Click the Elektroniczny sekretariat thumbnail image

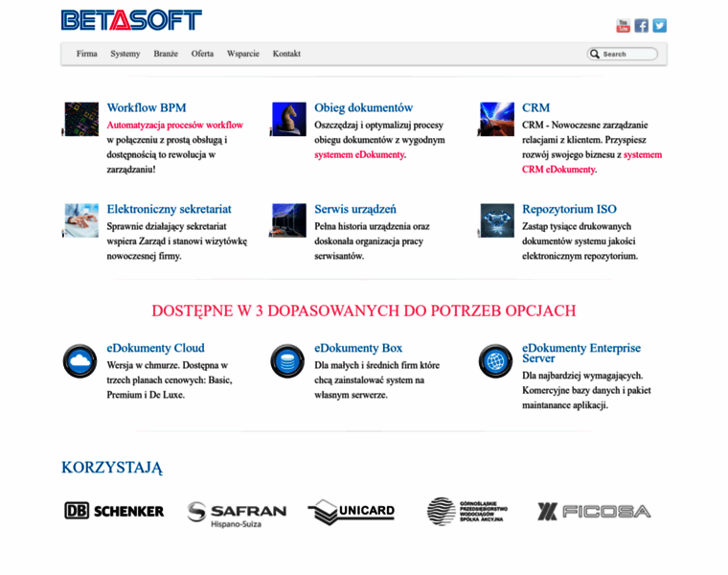[81, 220]
